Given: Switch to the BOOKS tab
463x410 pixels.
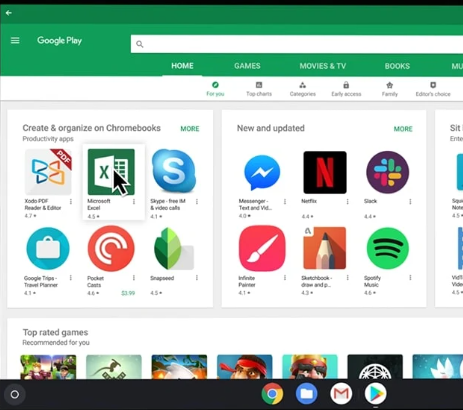Looking at the screenshot, I should (397, 66).
